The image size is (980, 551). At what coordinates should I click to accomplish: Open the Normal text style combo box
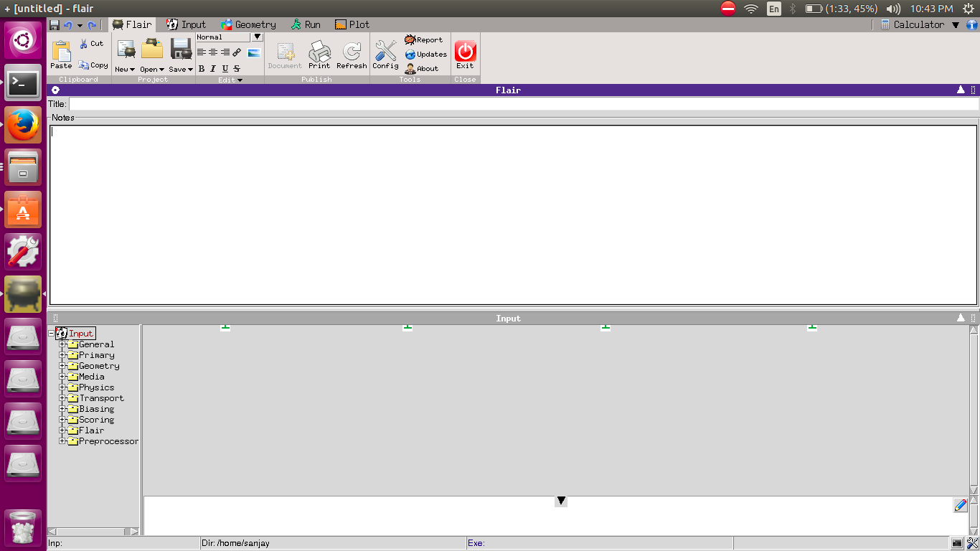pyautogui.click(x=230, y=37)
